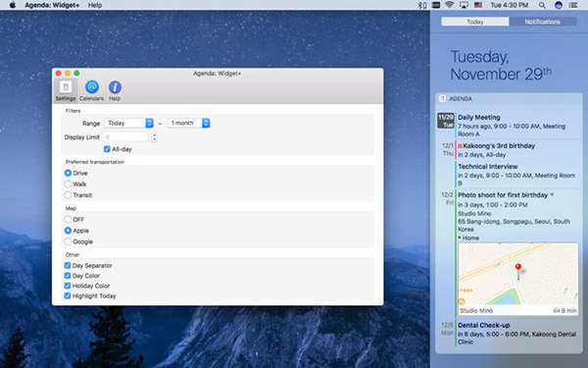This screenshot has width=588, height=368.
Task: Click the Apple logo menu
Action: click(x=13, y=5)
